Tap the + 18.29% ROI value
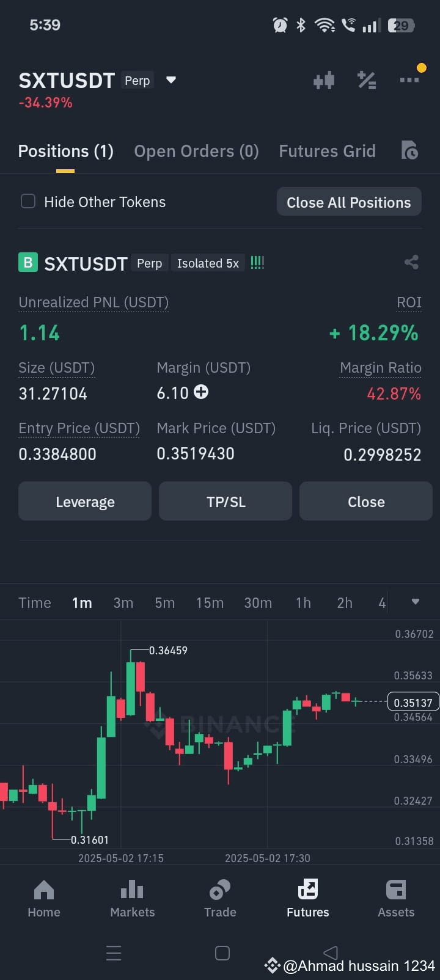 pos(374,333)
